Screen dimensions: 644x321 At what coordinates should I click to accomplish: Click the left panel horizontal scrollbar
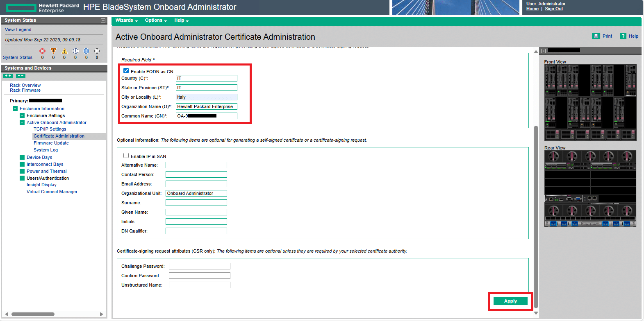pyautogui.click(x=33, y=314)
